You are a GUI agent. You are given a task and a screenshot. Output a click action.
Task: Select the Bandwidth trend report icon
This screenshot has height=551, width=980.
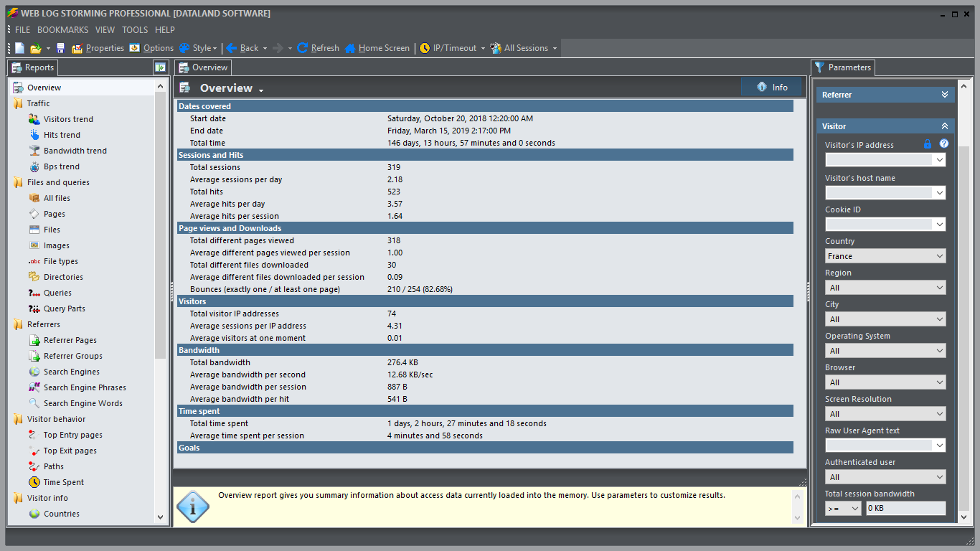34,151
